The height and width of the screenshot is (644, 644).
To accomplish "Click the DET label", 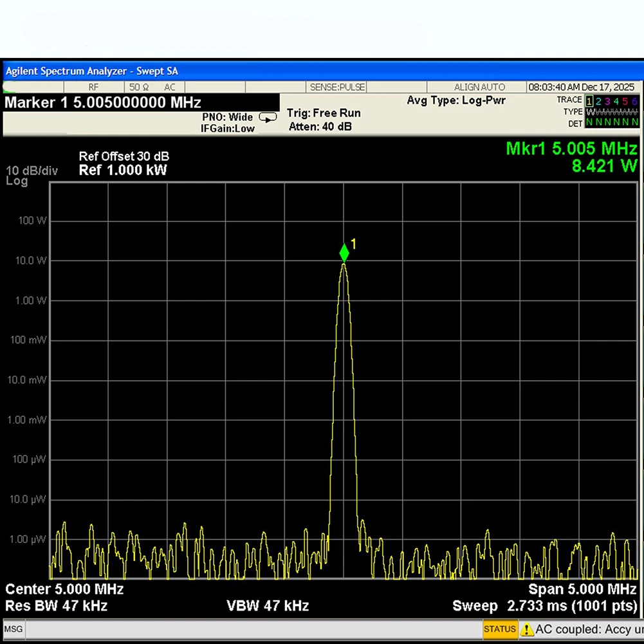I will (x=575, y=124).
